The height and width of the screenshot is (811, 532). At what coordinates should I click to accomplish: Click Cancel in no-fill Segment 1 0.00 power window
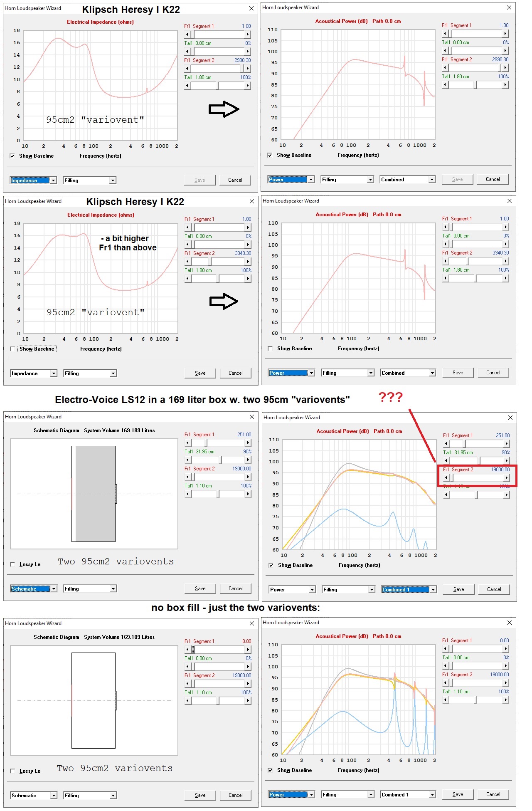[493, 794]
